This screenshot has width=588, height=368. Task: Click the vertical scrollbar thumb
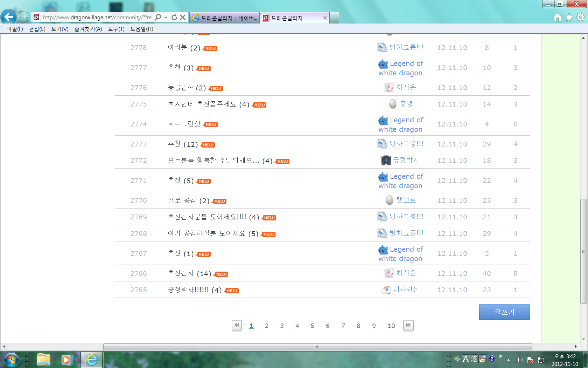point(583,251)
